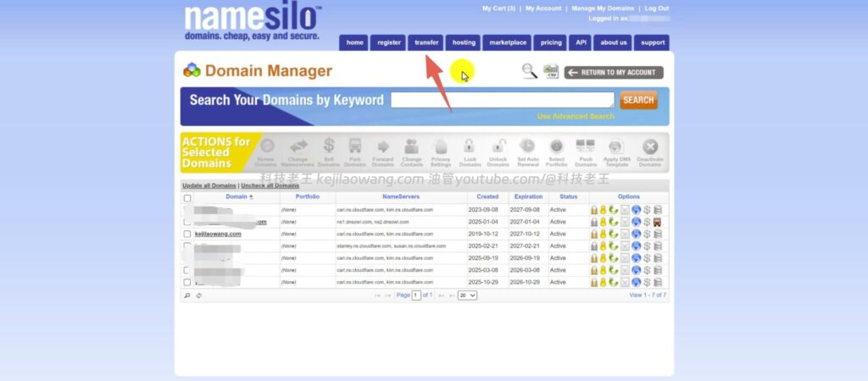
Task: Click the NameSilo logo
Action: tap(253, 22)
